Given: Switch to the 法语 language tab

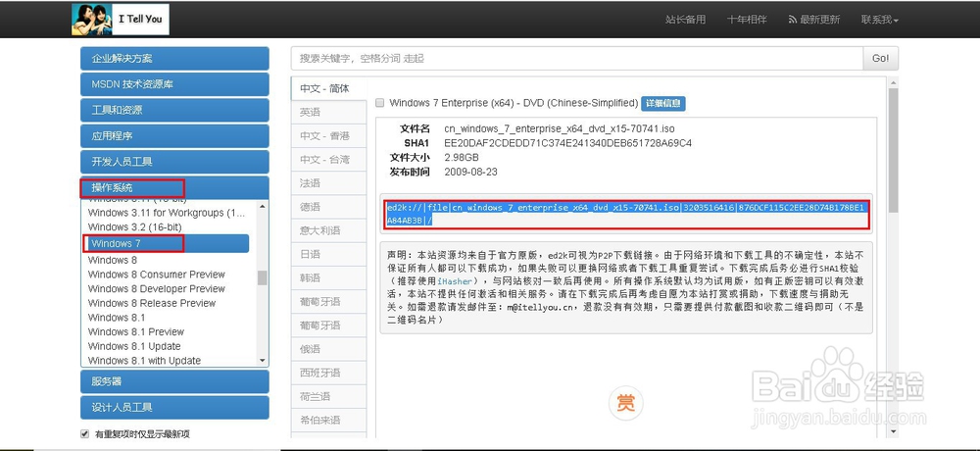Looking at the screenshot, I should point(328,183).
